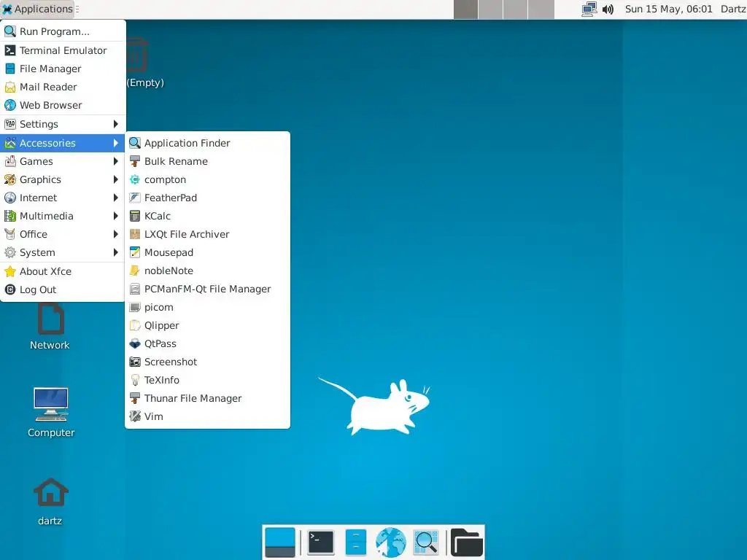Open the Applications menu button

point(38,9)
